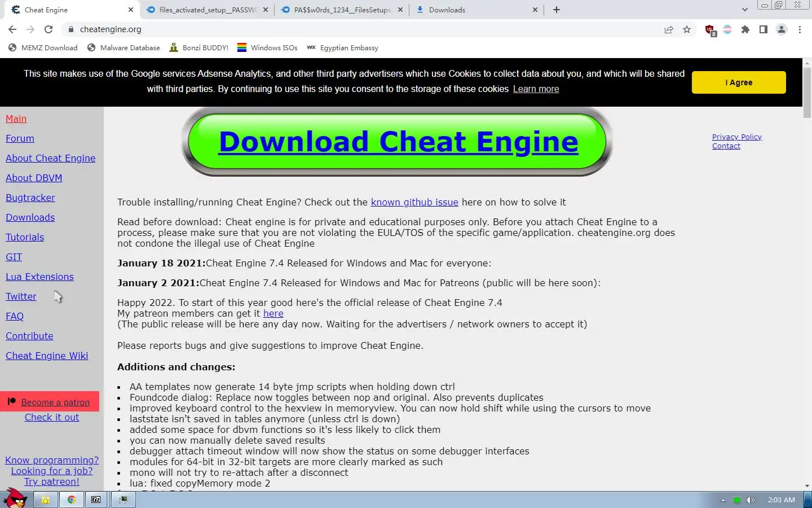Open the Twitter sidebar link
The image size is (812, 508).
pos(21,296)
